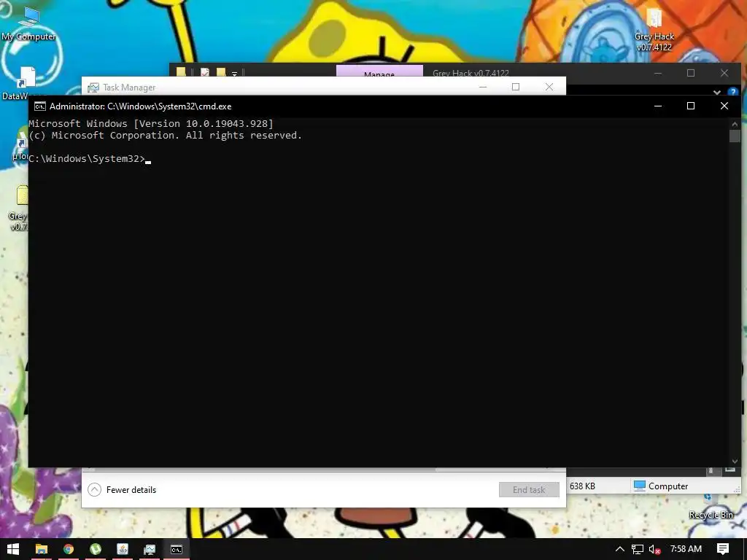Switch Explorer to large icons view
Image resolution: width=747 pixels, height=560 pixels.
pos(729,470)
